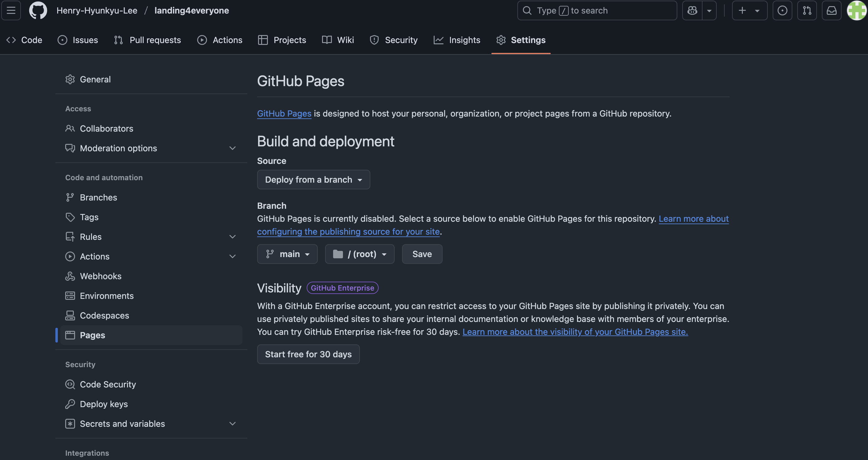The height and width of the screenshot is (460, 868).
Task: Click the search bar
Action: (597, 10)
